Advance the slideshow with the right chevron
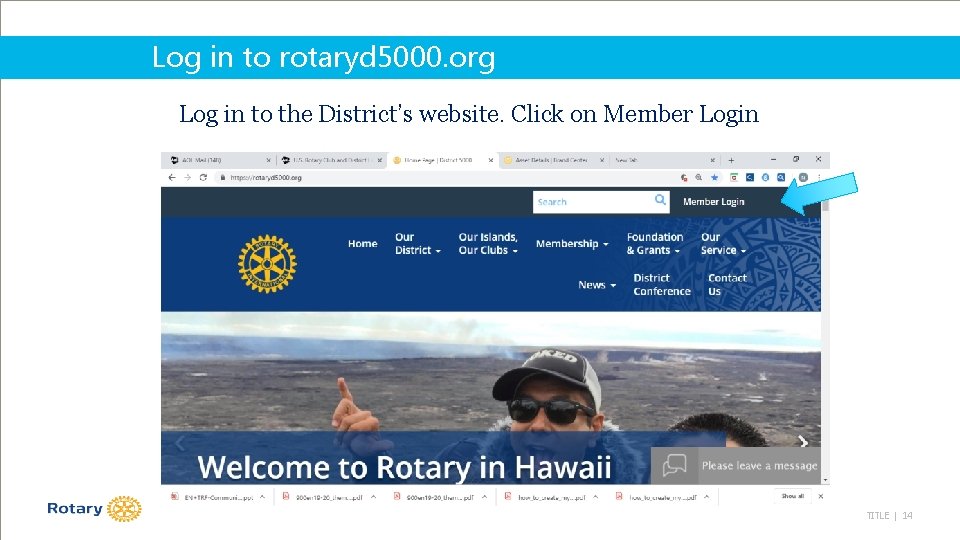Viewport: 960px width, 540px height. [803, 441]
